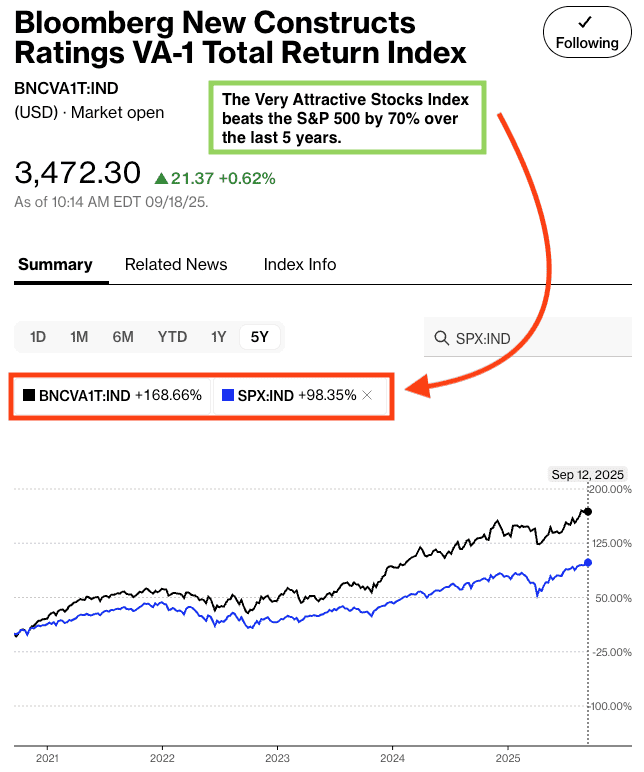Select the 1M time range
Image resolution: width=644 pixels, height=772 pixels.
point(80,337)
